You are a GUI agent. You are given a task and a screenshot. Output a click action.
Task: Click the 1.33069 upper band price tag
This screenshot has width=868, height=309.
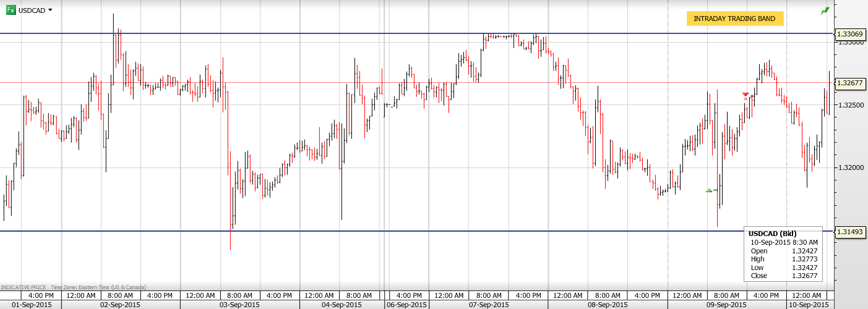pos(849,33)
